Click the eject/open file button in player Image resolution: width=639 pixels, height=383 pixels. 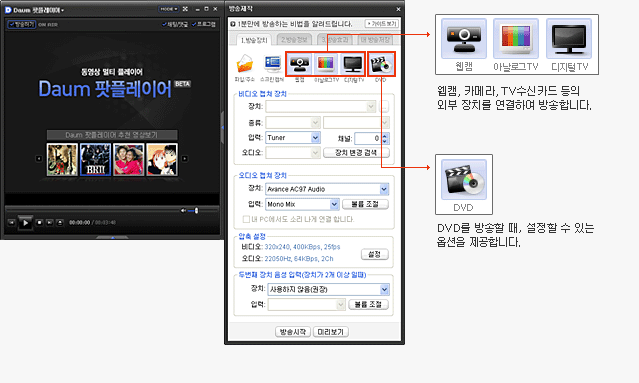59,222
